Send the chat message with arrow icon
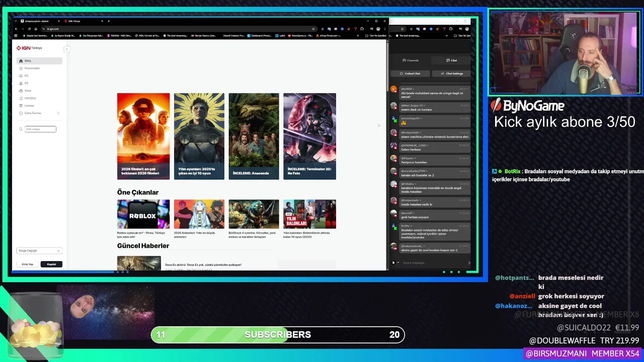The height and width of the screenshot is (362, 644). pos(469,262)
